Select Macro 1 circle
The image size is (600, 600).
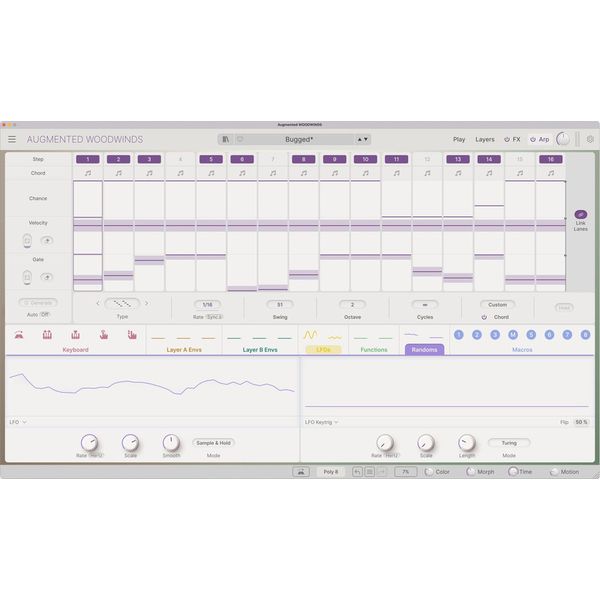click(x=458, y=335)
